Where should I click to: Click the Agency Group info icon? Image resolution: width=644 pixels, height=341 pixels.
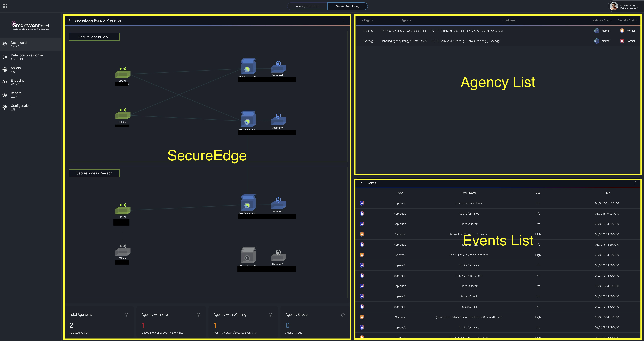pos(343,315)
